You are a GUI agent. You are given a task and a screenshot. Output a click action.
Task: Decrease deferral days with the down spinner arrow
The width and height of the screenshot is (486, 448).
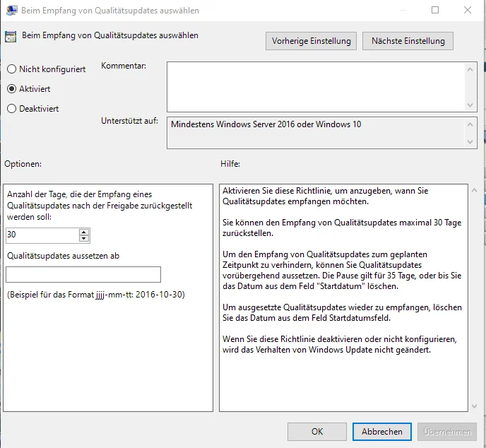point(83,238)
